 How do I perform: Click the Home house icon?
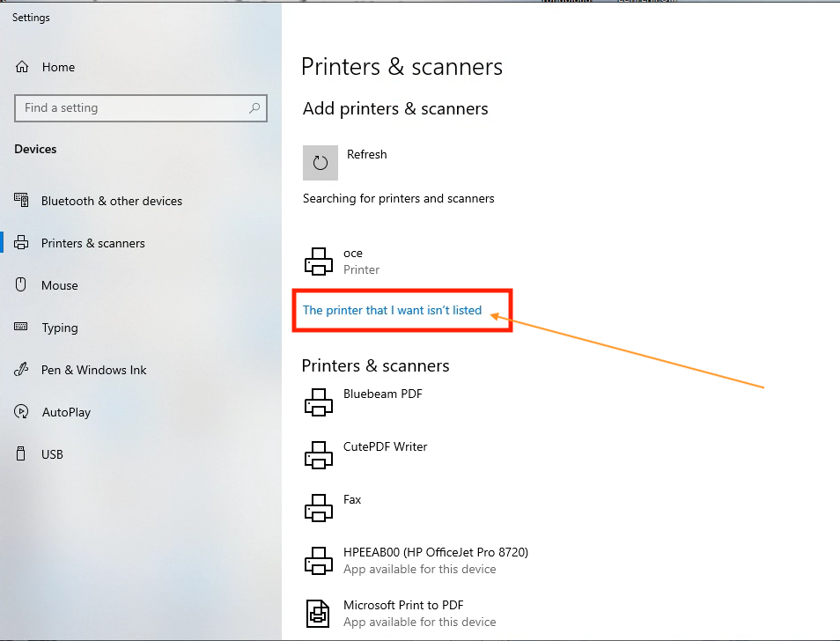point(22,67)
